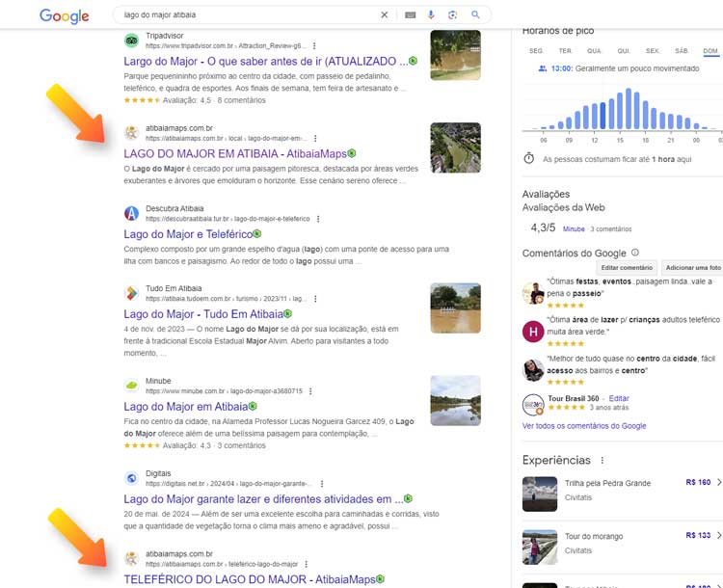
Task: Open Largo do Major Tripadvisor result link
Action: 266,61
